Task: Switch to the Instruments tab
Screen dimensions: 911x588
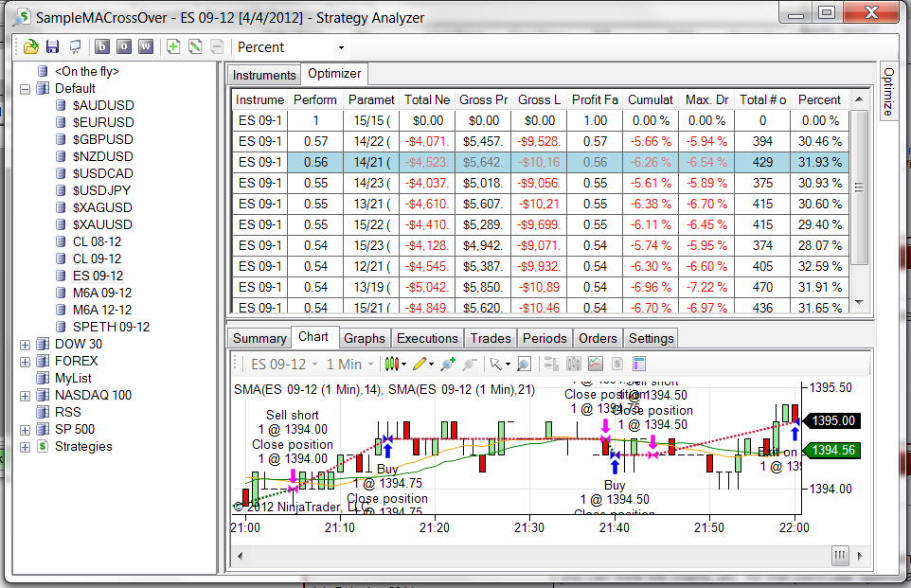Action: [x=264, y=75]
